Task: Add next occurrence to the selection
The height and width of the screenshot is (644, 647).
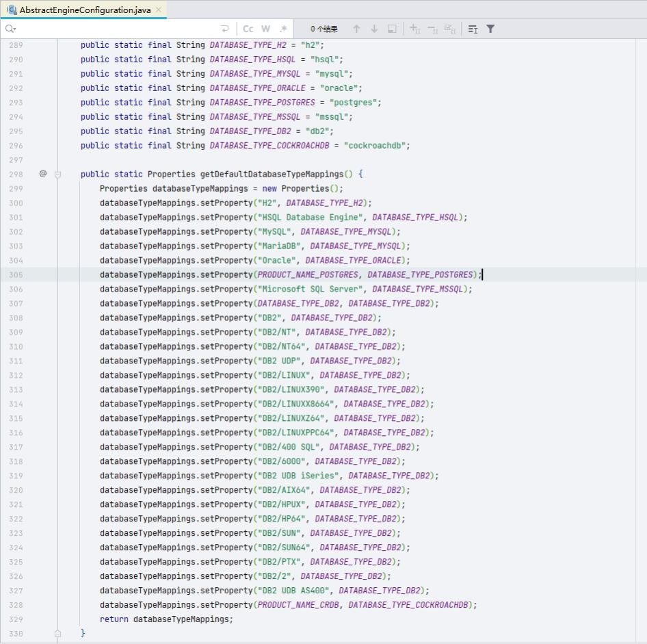Action: [414, 29]
